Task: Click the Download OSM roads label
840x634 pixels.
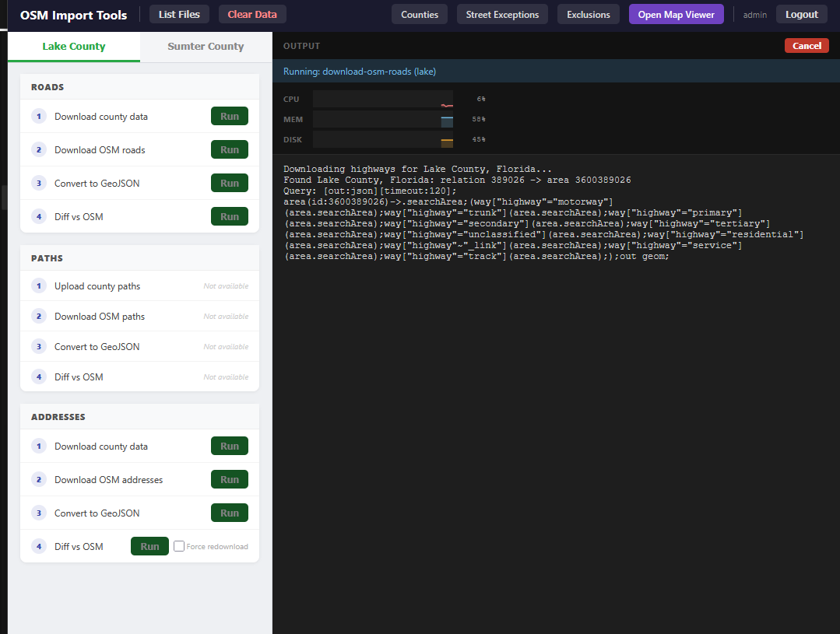Action: (100, 150)
